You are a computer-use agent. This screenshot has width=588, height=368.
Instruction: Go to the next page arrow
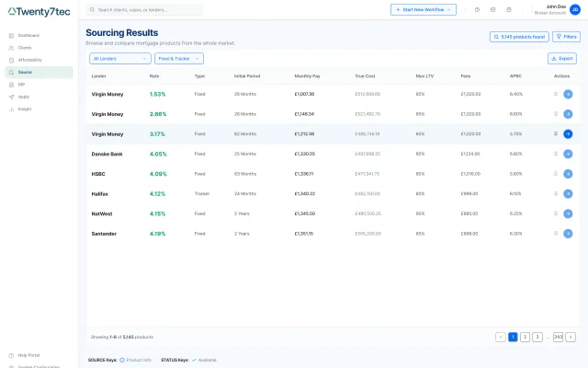(x=571, y=338)
